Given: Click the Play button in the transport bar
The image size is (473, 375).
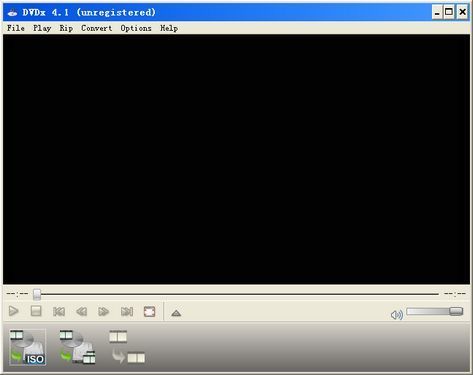Looking at the screenshot, I should (x=14, y=311).
